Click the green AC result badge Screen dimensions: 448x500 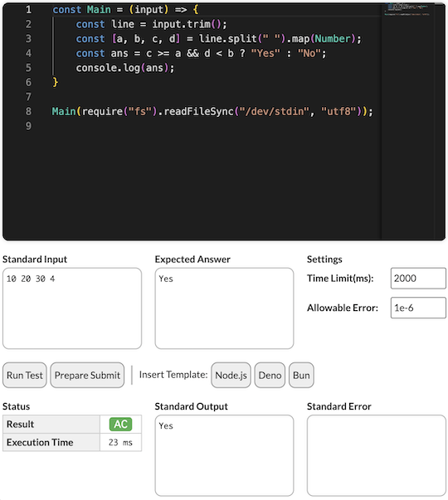click(120, 424)
